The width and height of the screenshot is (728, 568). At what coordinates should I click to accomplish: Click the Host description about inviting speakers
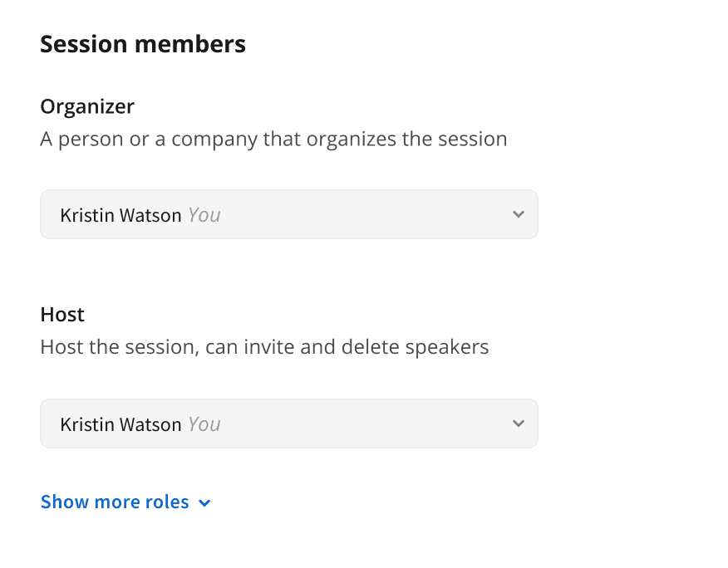click(x=264, y=346)
